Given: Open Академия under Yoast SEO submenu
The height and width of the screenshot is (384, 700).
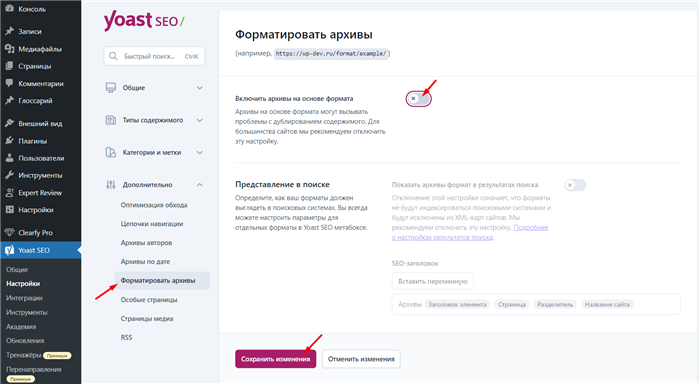Looking at the screenshot, I should click(x=21, y=326).
